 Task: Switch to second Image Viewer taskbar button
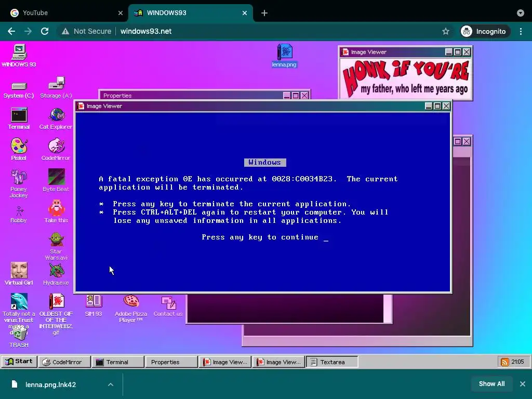point(278,362)
